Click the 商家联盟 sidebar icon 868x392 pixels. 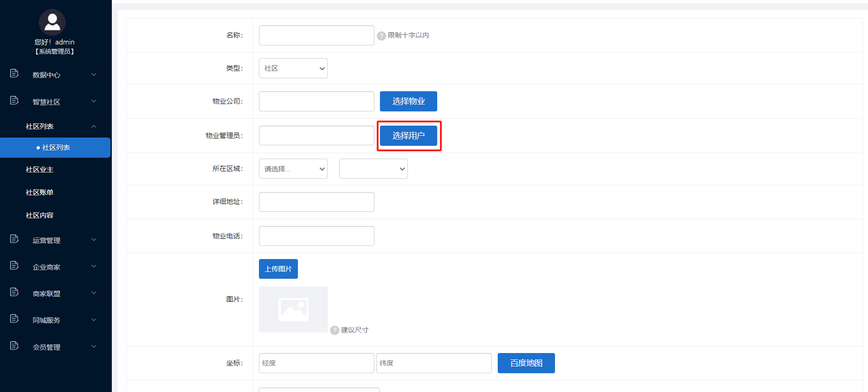[14, 292]
